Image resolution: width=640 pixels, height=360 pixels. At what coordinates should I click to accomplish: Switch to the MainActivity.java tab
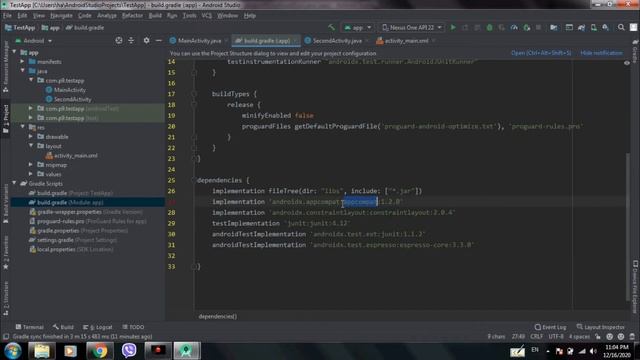(x=199, y=41)
